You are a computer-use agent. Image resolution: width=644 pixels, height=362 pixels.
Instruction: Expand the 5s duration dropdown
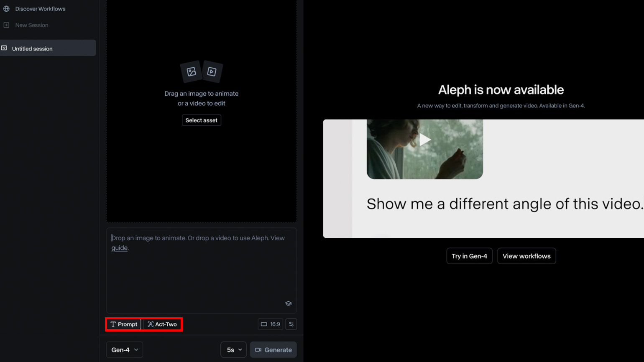pyautogui.click(x=234, y=350)
